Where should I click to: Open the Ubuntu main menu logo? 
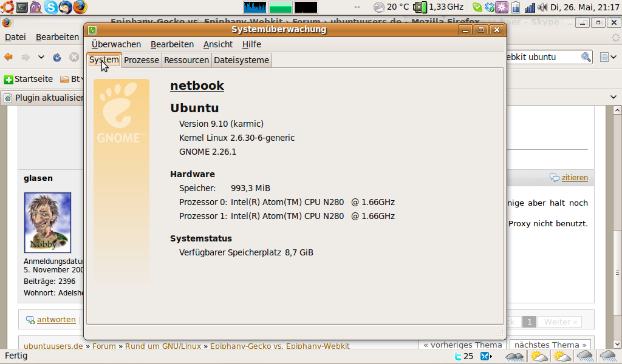click(x=7, y=7)
